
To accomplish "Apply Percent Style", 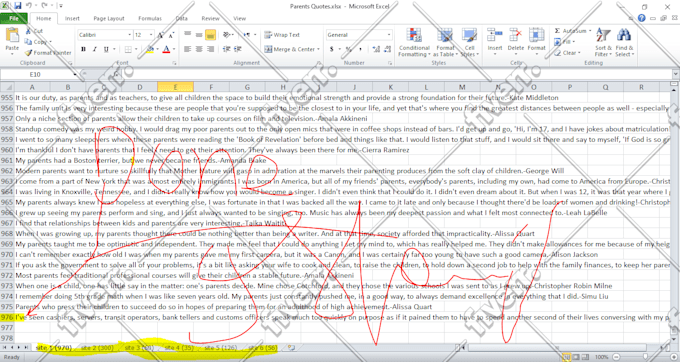I will coord(348,49).
